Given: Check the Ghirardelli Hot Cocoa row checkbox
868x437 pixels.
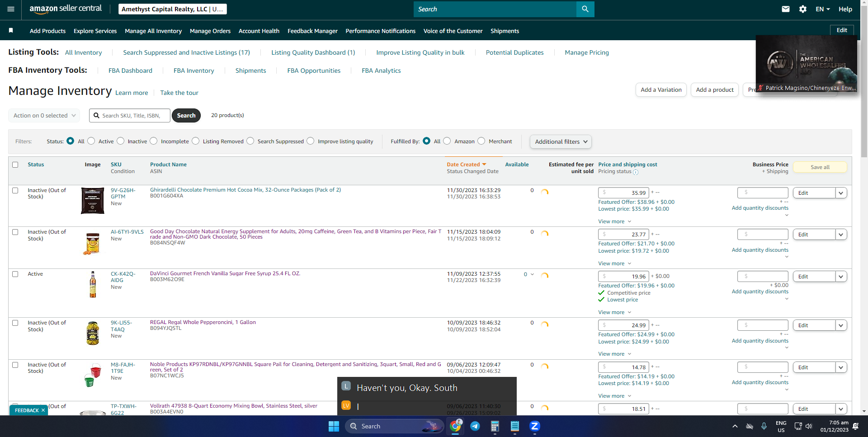Looking at the screenshot, I should (15, 190).
